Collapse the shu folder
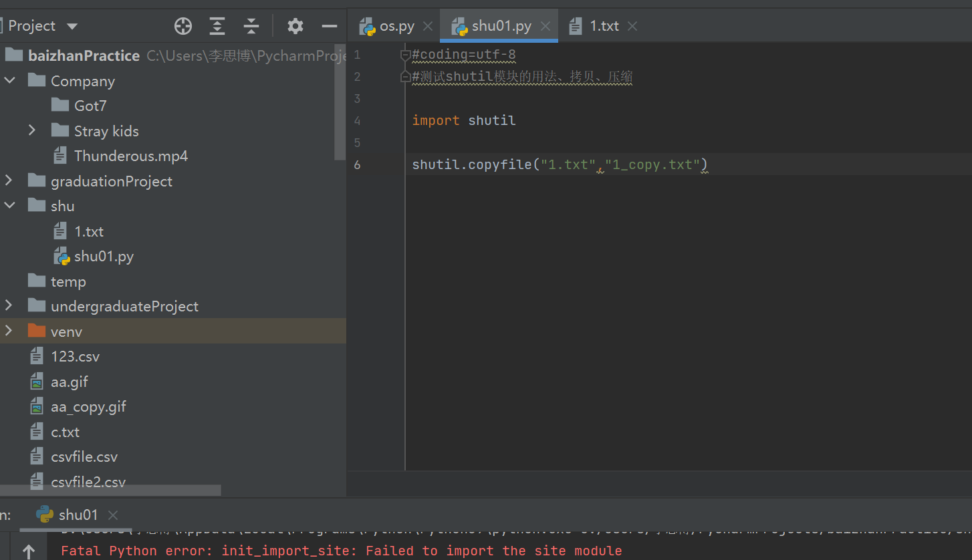 10,206
